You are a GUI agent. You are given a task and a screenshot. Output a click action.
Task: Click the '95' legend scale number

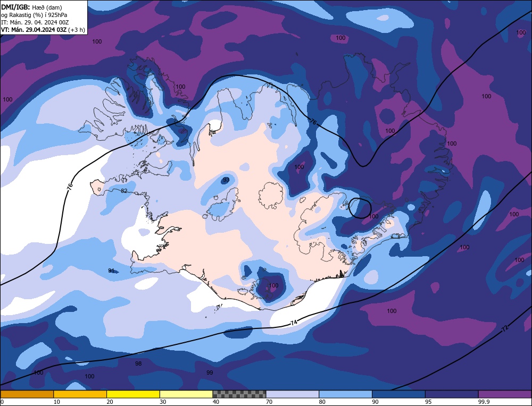428,402
